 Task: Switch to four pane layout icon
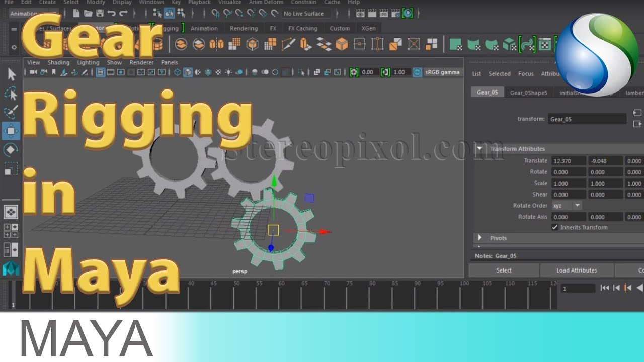[11, 231]
